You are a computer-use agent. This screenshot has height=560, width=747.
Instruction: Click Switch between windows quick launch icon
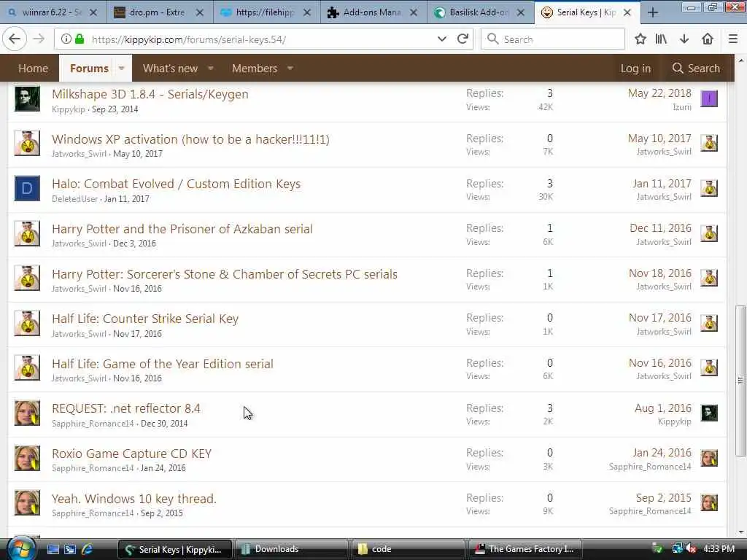tap(70, 549)
